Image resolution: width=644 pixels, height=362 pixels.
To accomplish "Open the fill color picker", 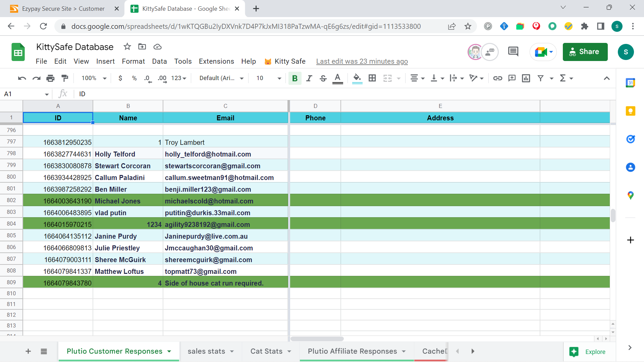I will click(357, 78).
